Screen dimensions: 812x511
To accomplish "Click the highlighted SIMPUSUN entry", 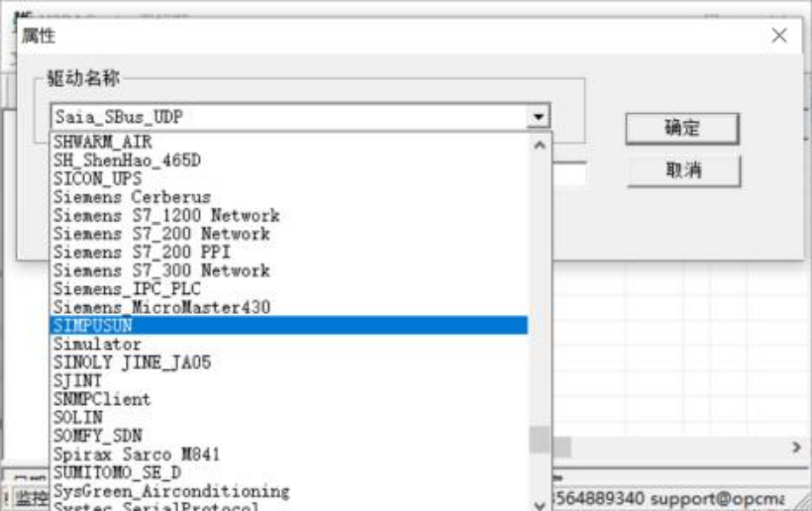I will 289,325.
